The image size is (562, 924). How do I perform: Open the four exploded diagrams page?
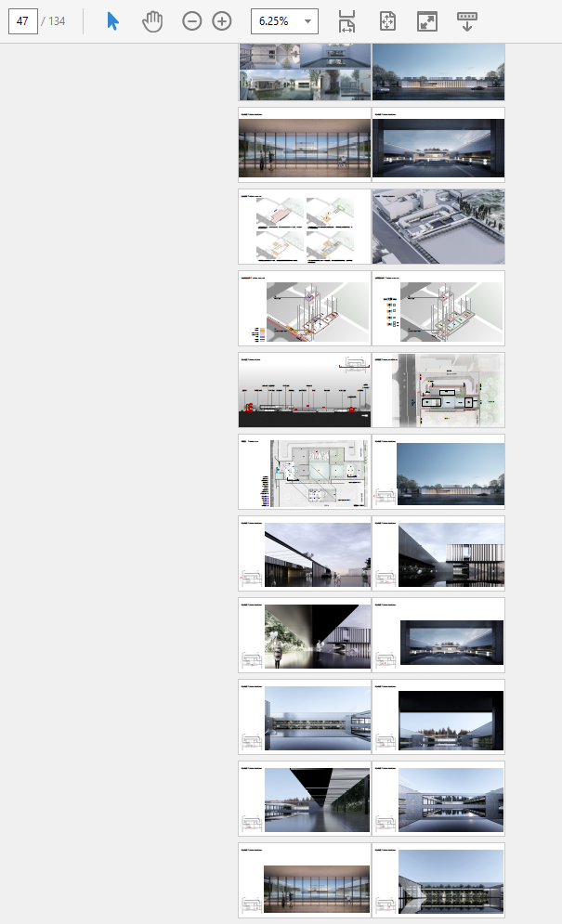tap(305, 227)
